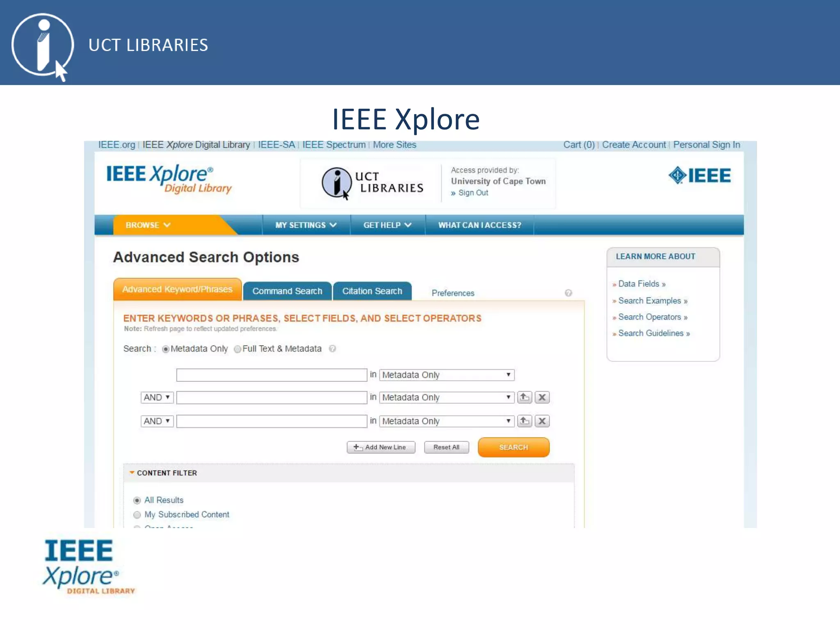The image size is (840, 630).
Task: Click the Add New Line button
Action: (381, 447)
